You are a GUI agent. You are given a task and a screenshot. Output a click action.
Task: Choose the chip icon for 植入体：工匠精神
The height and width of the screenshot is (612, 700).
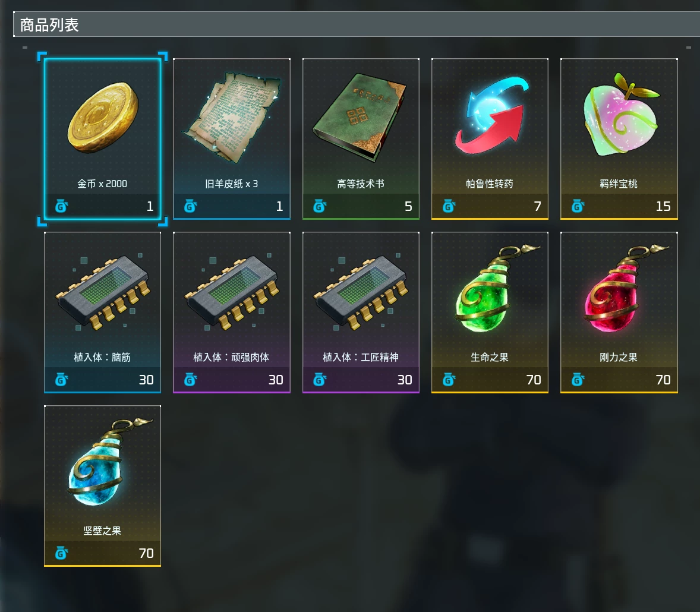click(x=361, y=292)
